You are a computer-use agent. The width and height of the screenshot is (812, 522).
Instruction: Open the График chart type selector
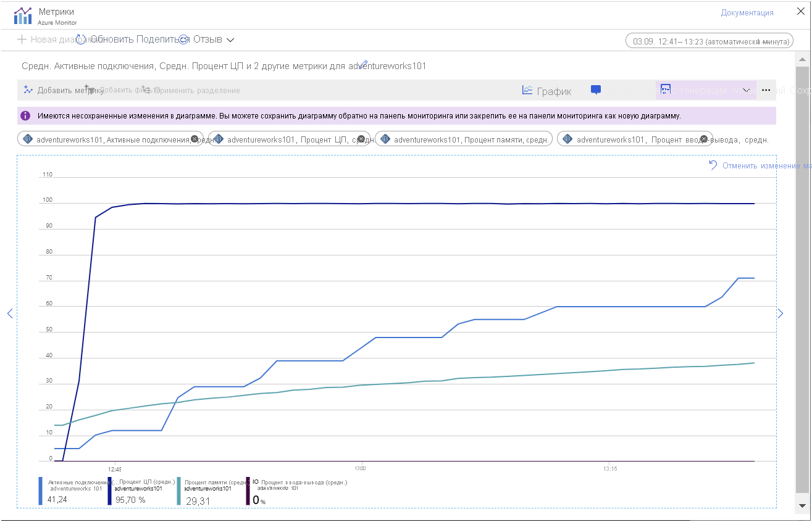click(x=546, y=91)
